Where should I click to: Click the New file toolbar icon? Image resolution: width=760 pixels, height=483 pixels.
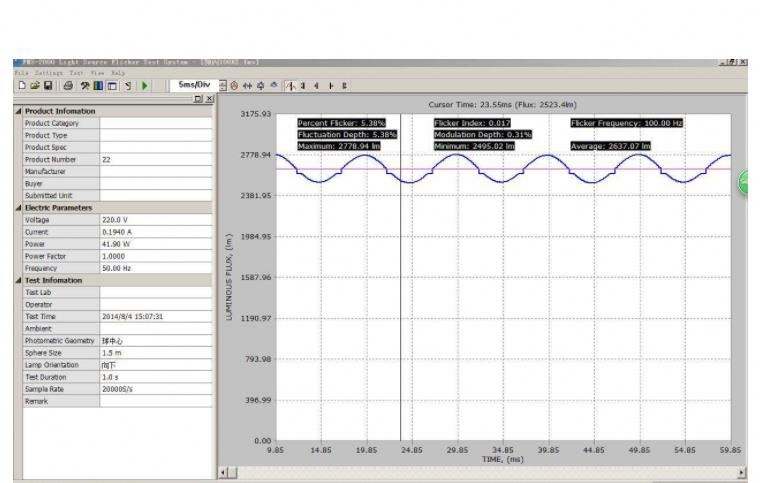pos(21,86)
